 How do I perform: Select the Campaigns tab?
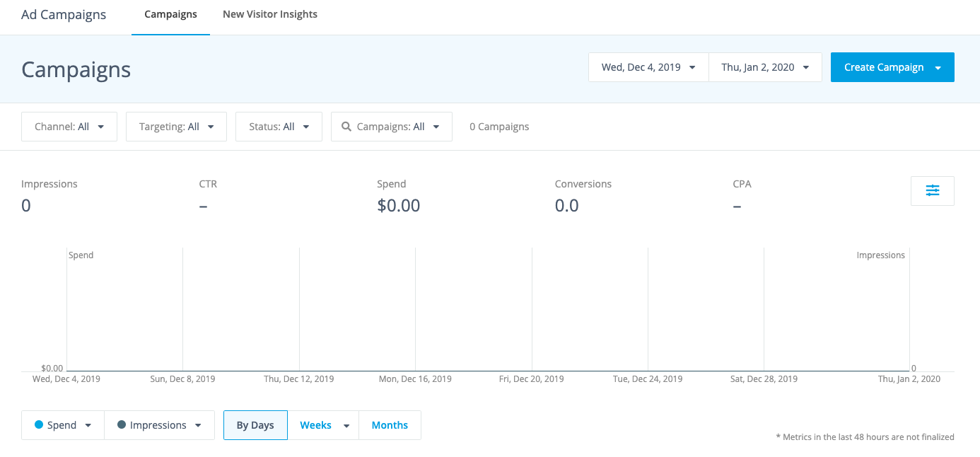(170, 14)
